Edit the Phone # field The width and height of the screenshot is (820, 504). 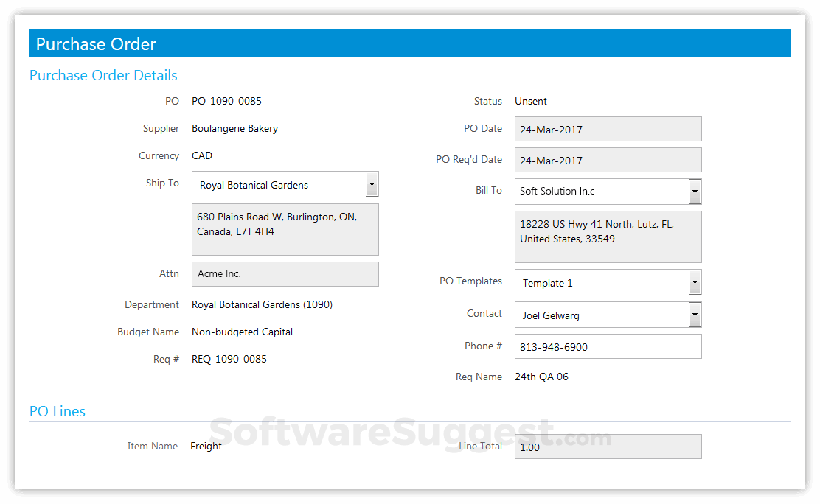coord(608,346)
